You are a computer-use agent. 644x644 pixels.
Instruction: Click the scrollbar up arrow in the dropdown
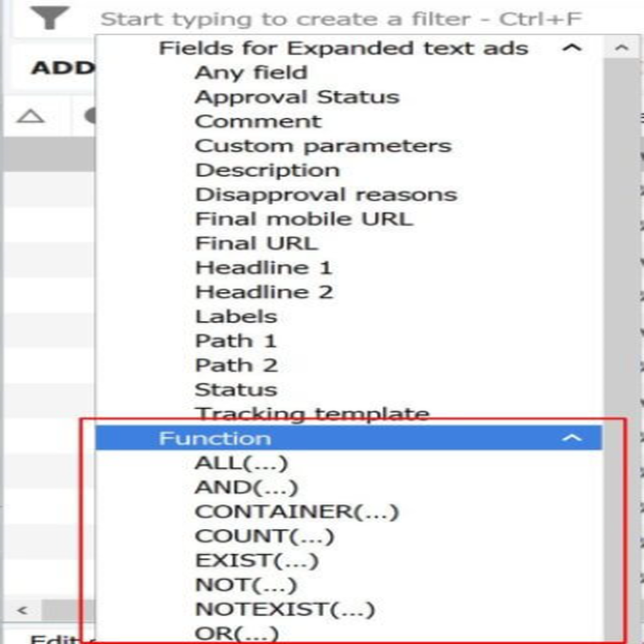[x=621, y=48]
